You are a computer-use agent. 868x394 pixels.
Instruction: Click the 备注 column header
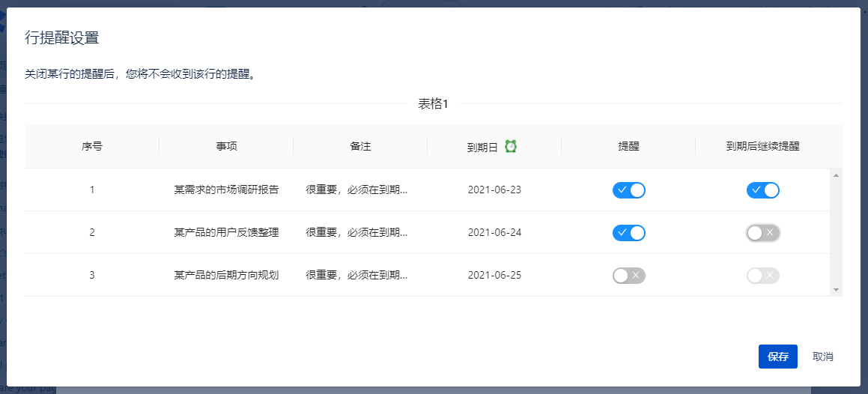click(360, 147)
